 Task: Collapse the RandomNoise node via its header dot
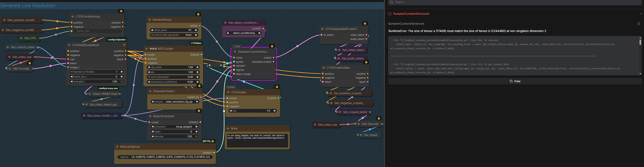(150, 20)
